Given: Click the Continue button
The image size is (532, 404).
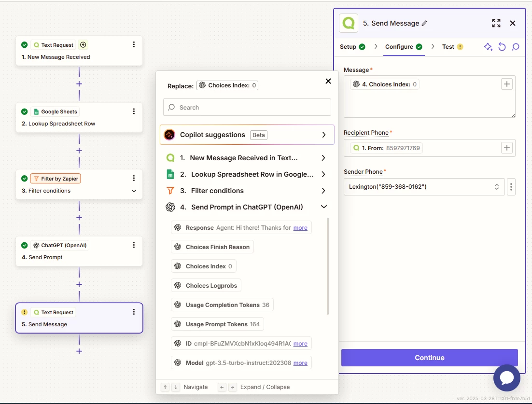Looking at the screenshot, I should [x=429, y=358].
